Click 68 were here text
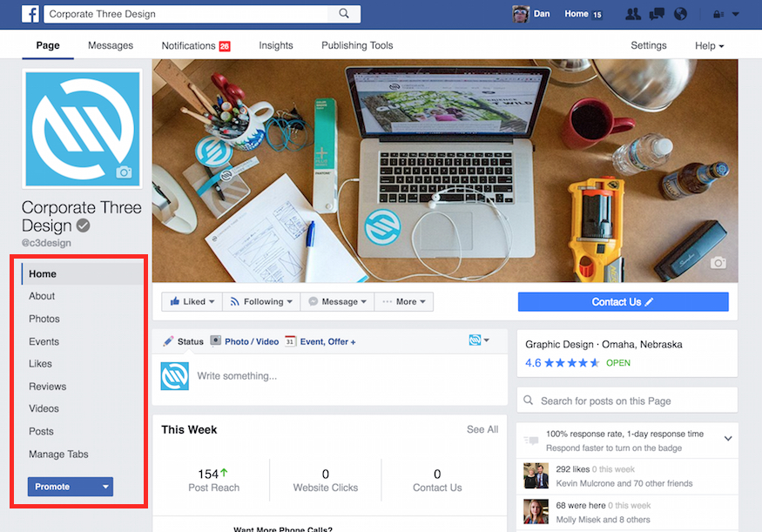 (581, 505)
